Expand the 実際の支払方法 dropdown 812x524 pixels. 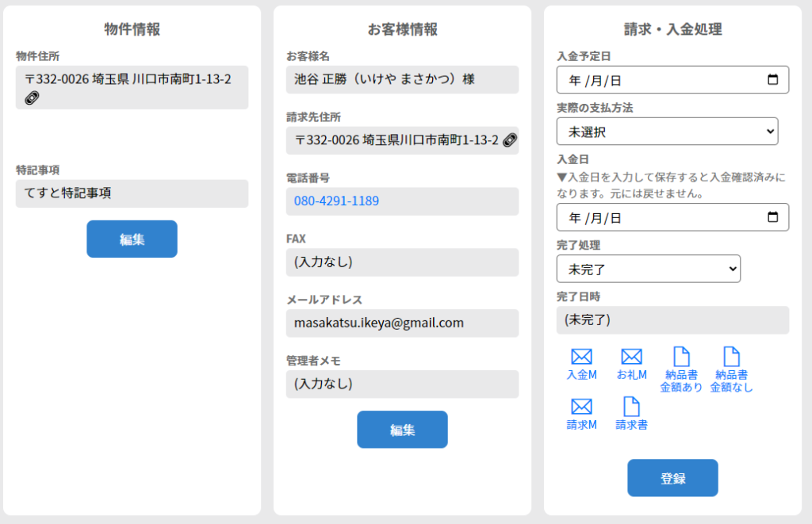667,132
